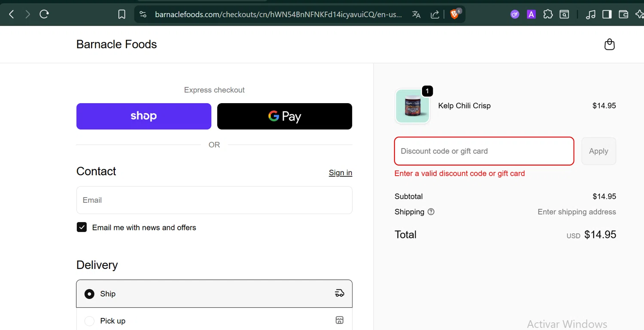
Task: Click the $14.95 Subtotal amount
Action: click(x=604, y=196)
